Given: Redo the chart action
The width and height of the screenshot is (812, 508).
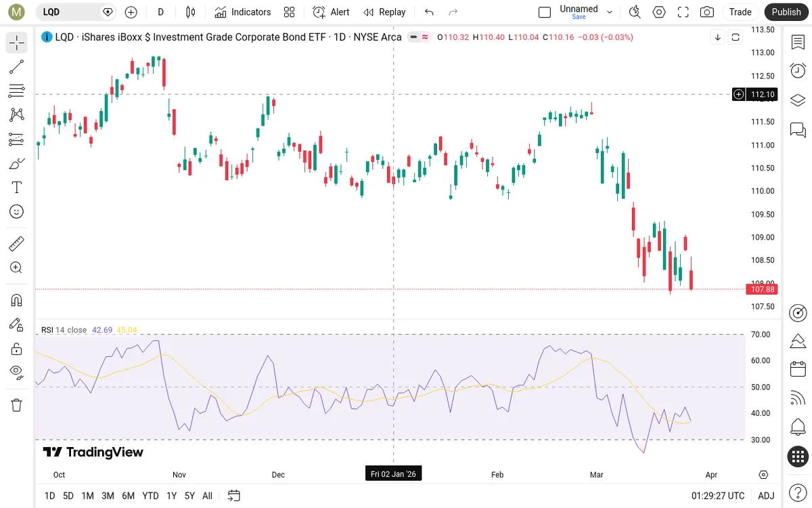Looking at the screenshot, I should 453,12.
